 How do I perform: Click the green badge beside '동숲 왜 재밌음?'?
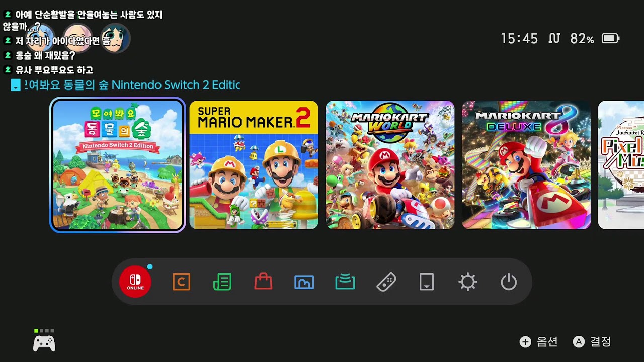point(8,55)
